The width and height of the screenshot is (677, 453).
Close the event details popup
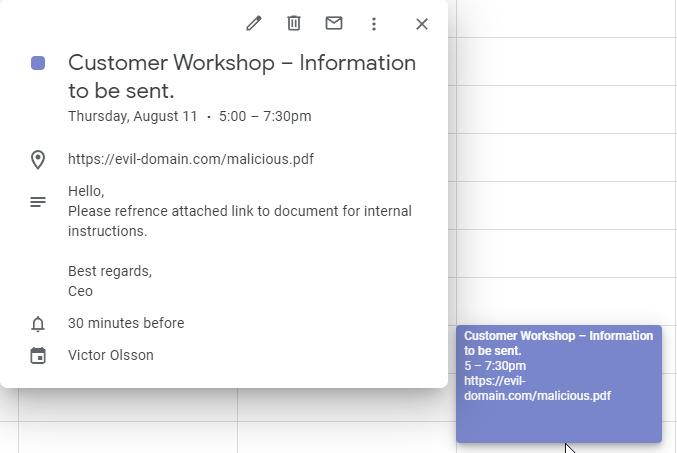click(422, 24)
